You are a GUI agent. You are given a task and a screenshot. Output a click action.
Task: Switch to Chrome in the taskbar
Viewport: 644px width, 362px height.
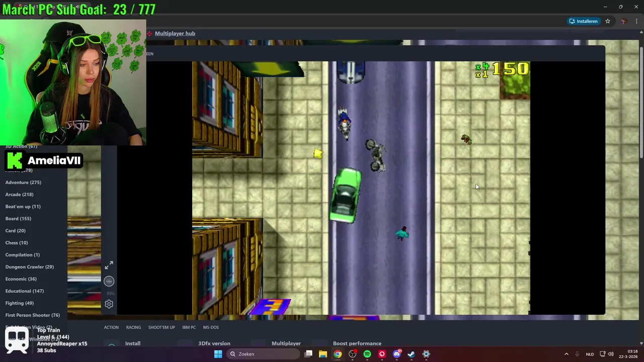338,354
